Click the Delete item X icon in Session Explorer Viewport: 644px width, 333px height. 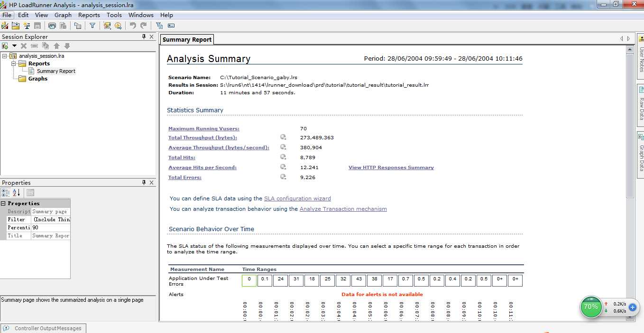point(23,46)
